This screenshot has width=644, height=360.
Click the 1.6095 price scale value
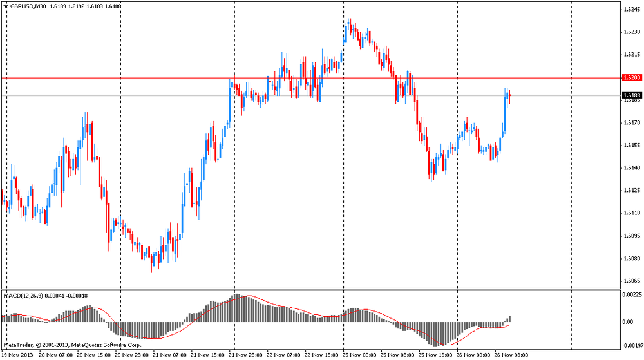click(x=632, y=236)
